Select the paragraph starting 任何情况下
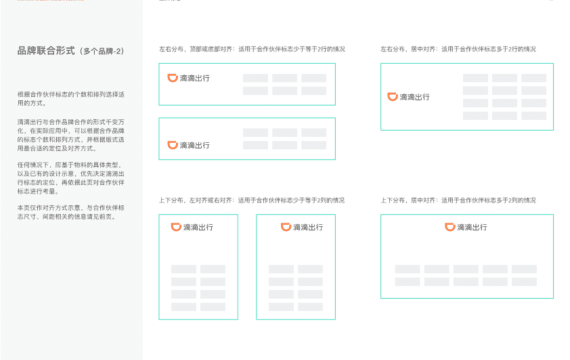The image size is (570, 360). pos(71,178)
